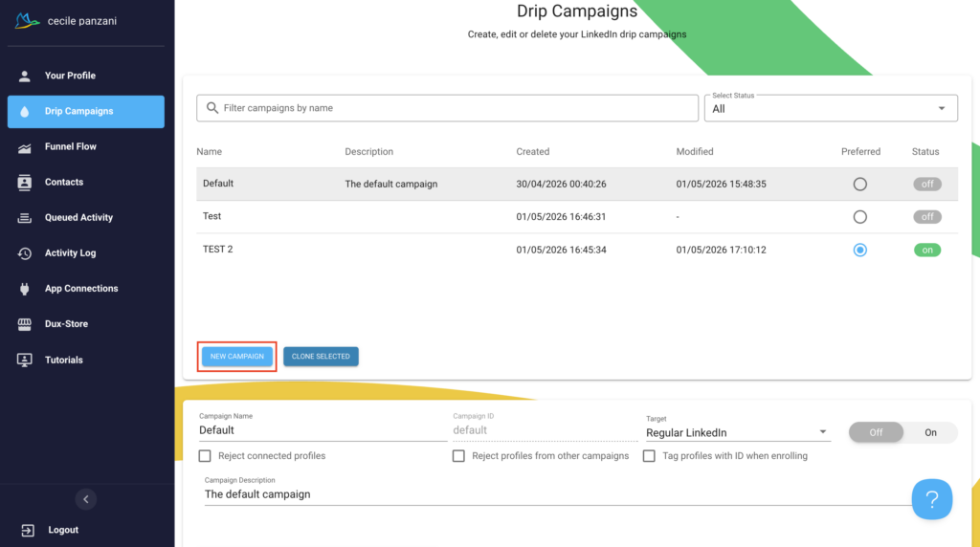Click the Your Profile person icon
This screenshot has height=547, width=980.
(x=24, y=77)
